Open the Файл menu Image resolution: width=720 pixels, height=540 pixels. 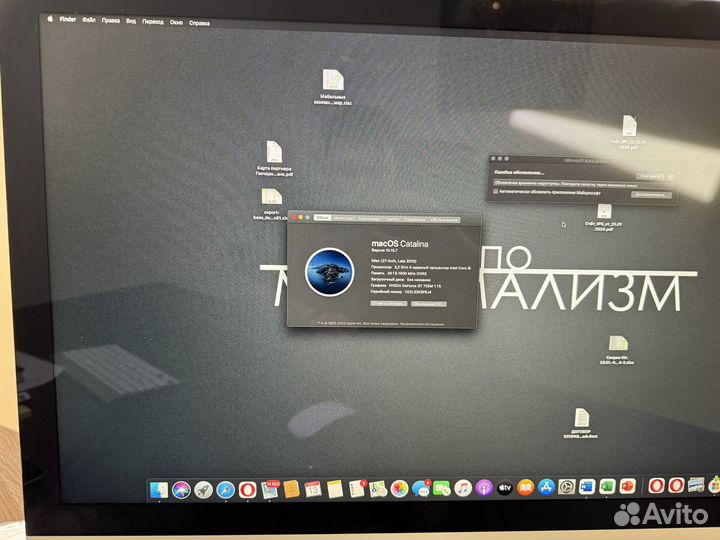89,20
